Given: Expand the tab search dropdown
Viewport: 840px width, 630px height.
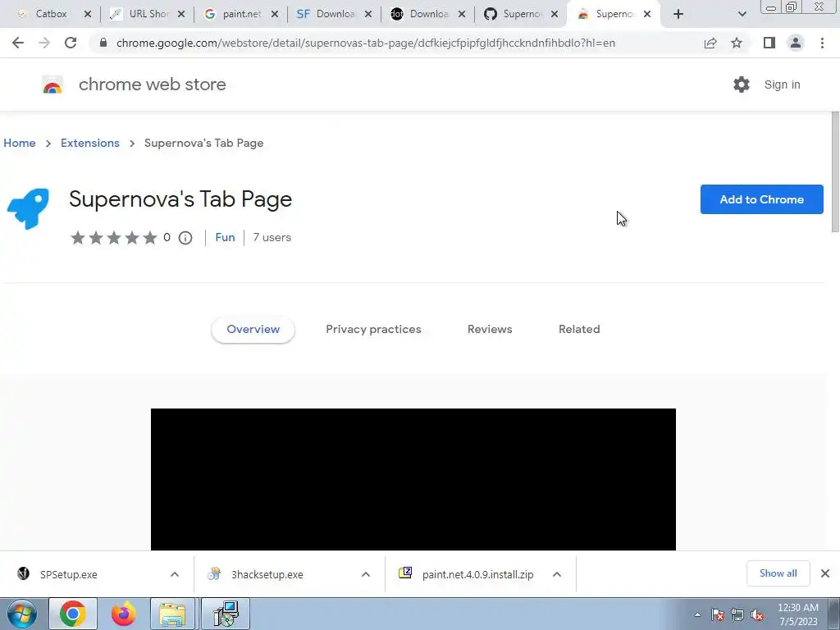Looking at the screenshot, I should point(742,14).
